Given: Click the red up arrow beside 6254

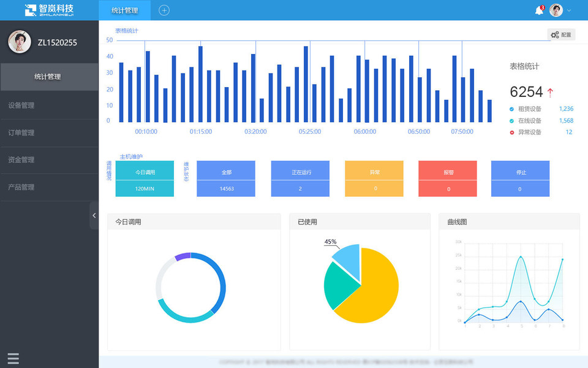Looking at the screenshot, I should point(550,93).
